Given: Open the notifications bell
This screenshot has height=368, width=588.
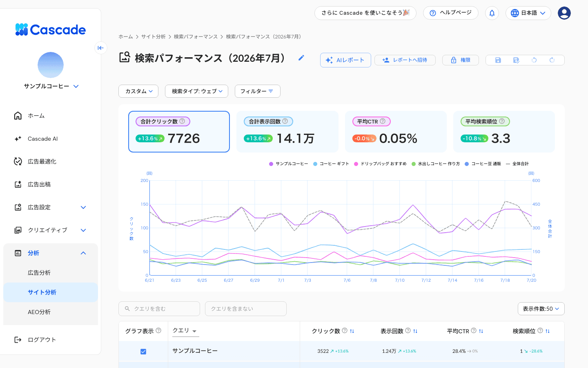Looking at the screenshot, I should click(x=492, y=13).
